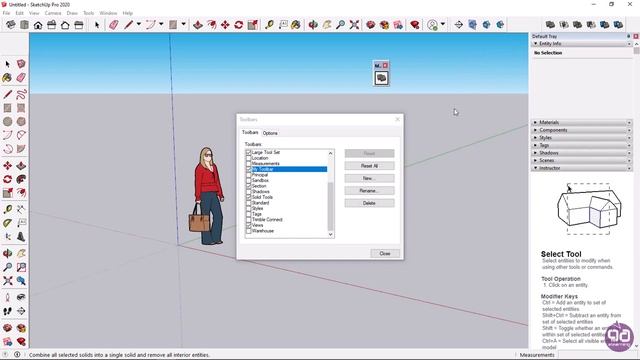Select the Tape Measure tool in top toolbar

[x=269, y=25]
